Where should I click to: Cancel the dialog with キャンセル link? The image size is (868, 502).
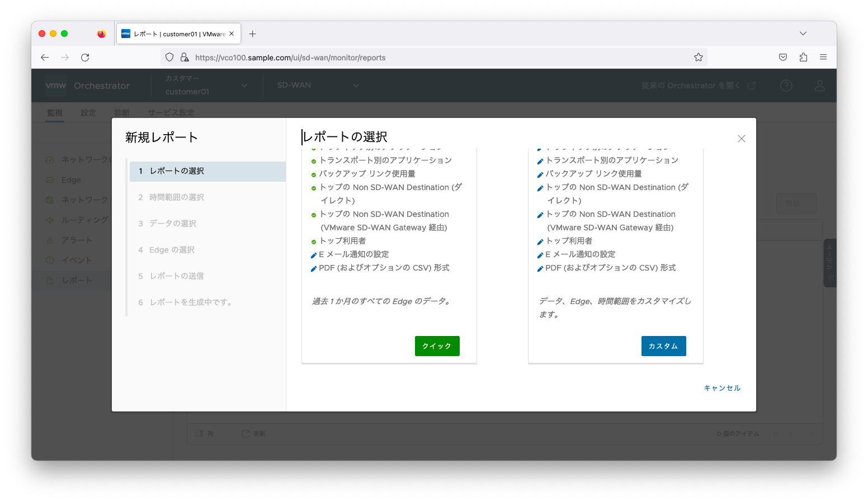tap(722, 388)
